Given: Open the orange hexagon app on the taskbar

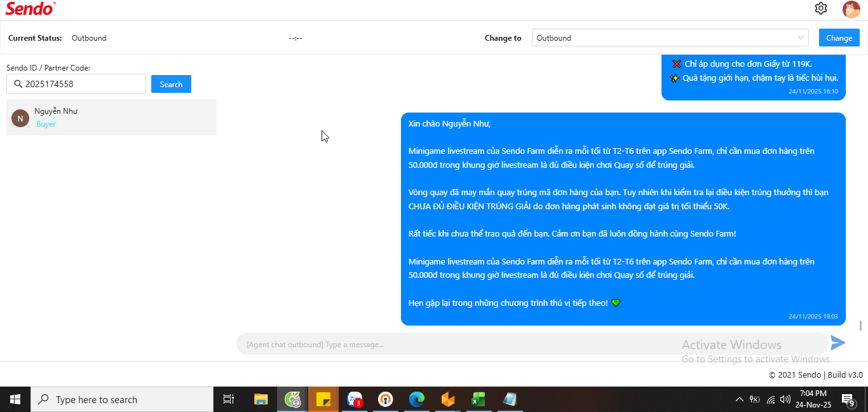Looking at the screenshot, I should (x=447, y=399).
